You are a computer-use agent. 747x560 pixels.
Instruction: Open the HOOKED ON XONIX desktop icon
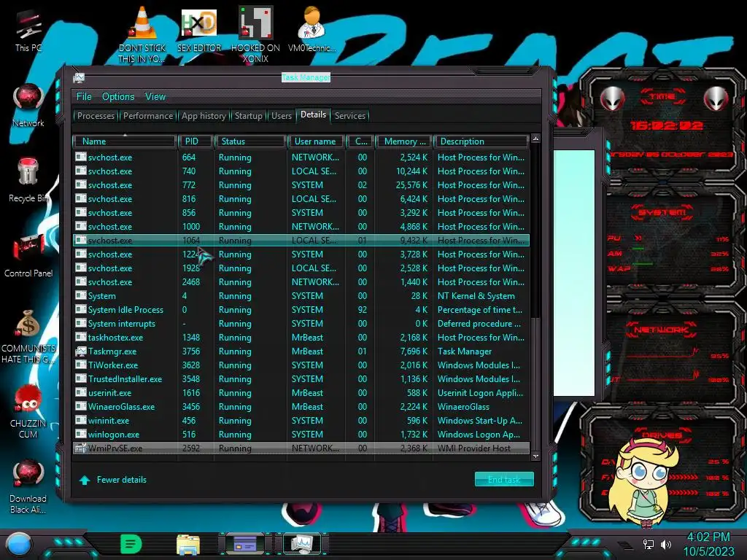[255, 35]
